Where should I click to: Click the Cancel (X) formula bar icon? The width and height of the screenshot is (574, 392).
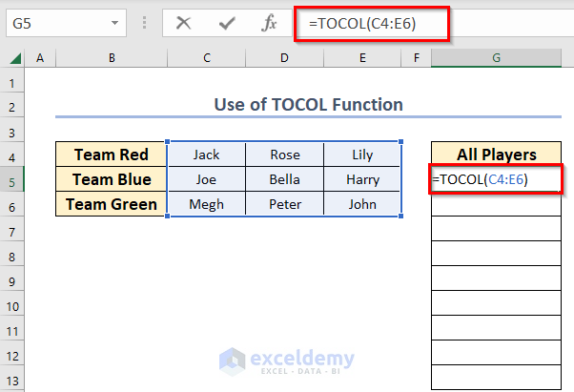184,23
